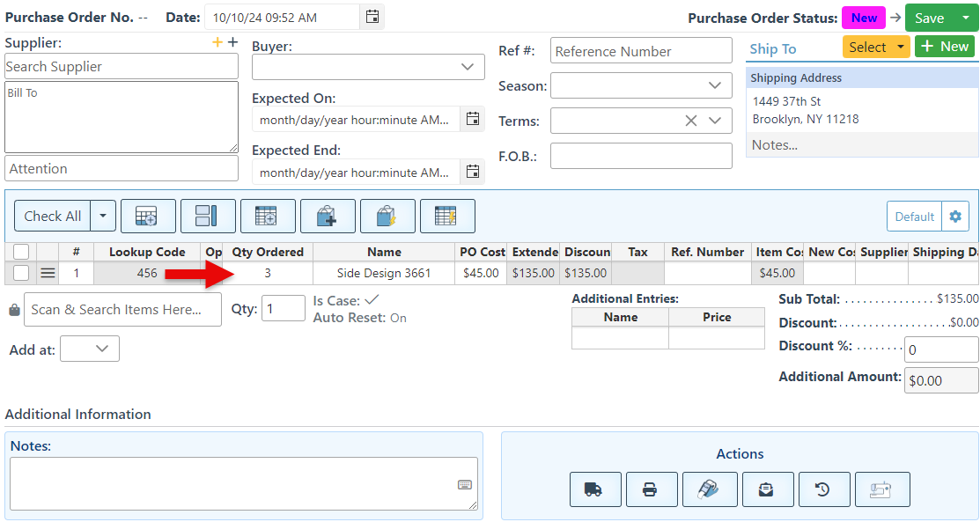The height and width of the screenshot is (522, 980).
Task: Click the shopping bag with lightning icon
Action: pos(387,216)
